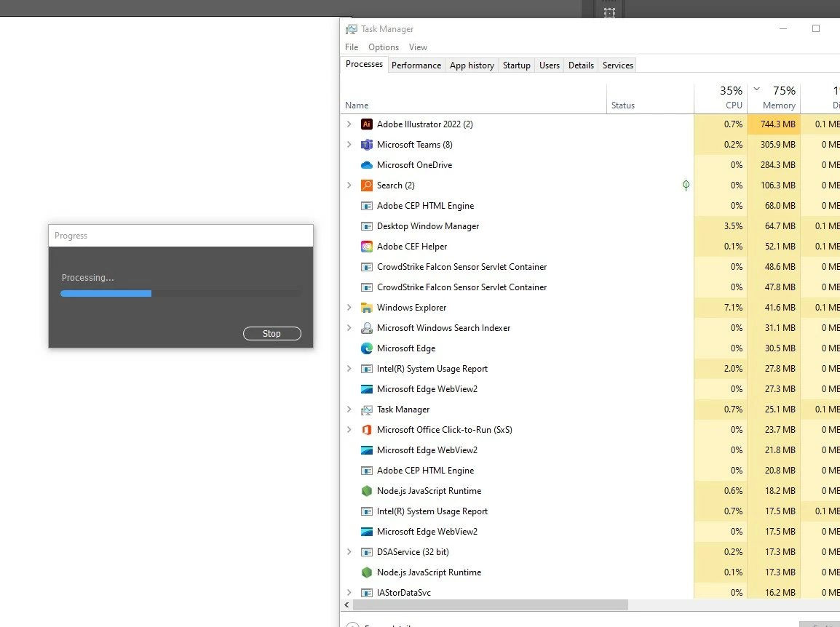Select the 47.8 MB CrowdStrike Falcon Sensor row
Viewport: 840px width, 627px height.
590,287
